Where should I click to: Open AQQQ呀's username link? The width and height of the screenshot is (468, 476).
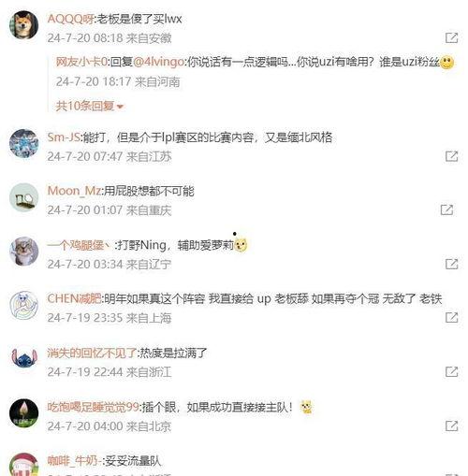coord(70,19)
